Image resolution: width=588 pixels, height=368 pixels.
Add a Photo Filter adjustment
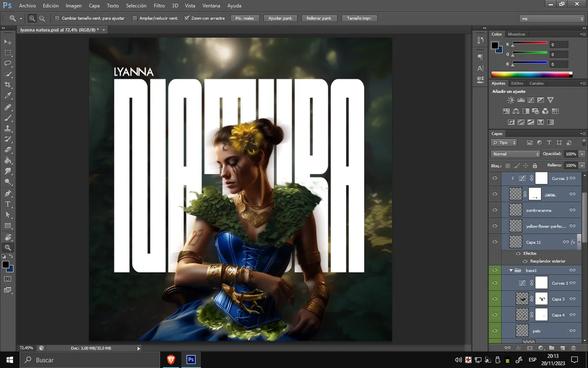pos(536,111)
